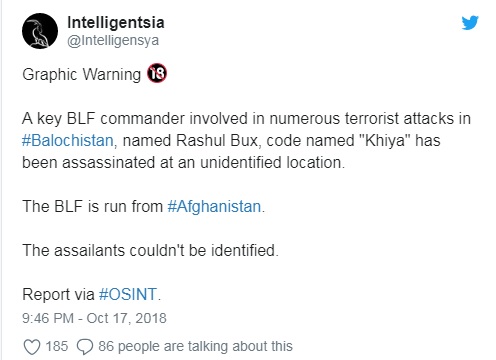Open the #OSINT hashtag link
Viewport: 496px width, 360px height.
pos(128,294)
